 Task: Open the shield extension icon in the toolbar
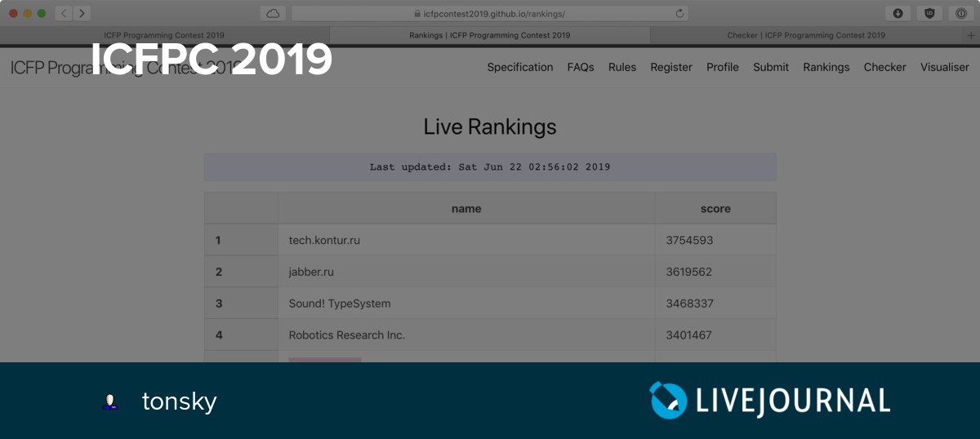tap(929, 13)
